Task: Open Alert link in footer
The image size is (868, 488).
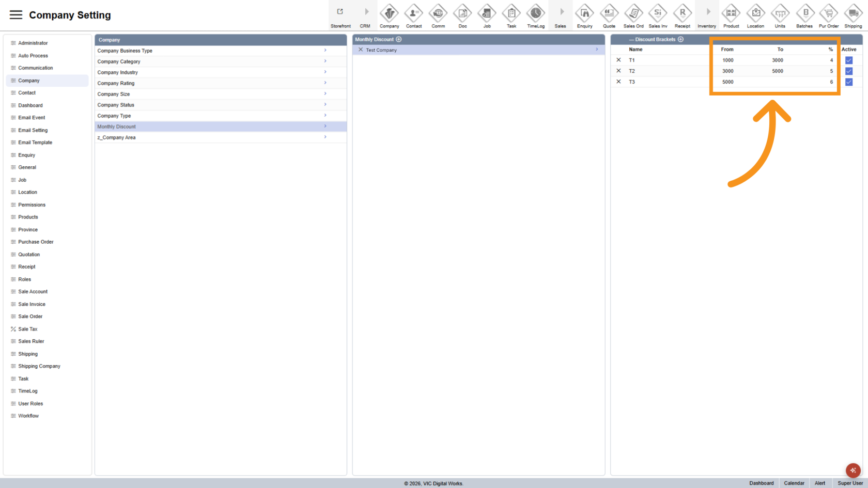Action: pos(820,483)
